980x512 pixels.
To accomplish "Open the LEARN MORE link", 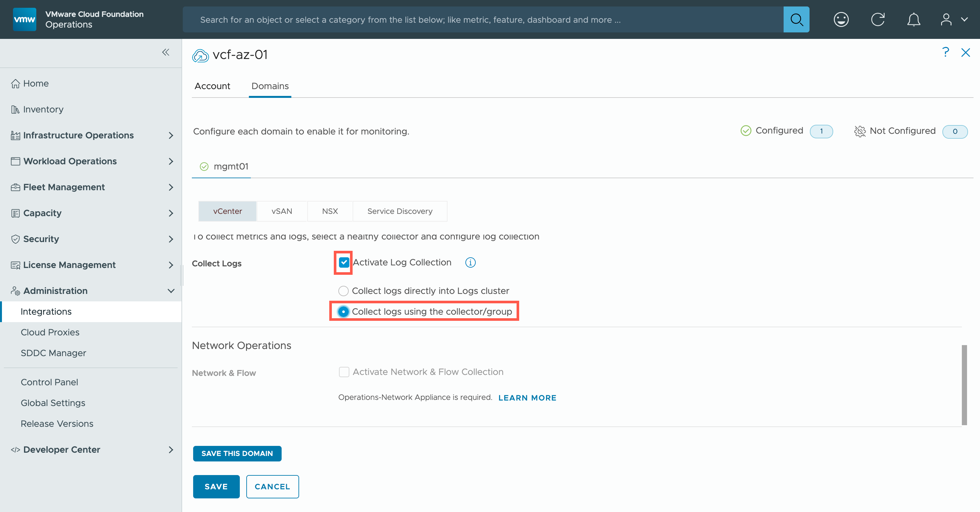I will point(527,398).
